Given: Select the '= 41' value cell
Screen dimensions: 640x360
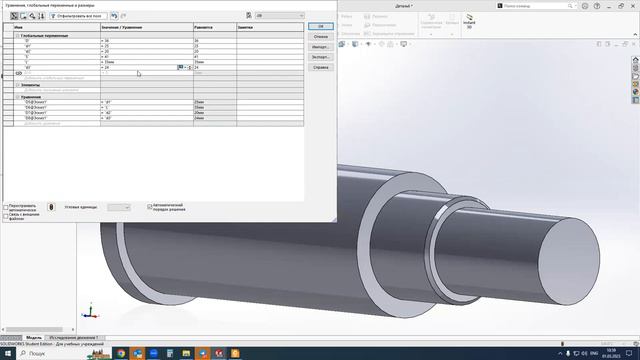Looking at the screenshot, I should point(147,57).
